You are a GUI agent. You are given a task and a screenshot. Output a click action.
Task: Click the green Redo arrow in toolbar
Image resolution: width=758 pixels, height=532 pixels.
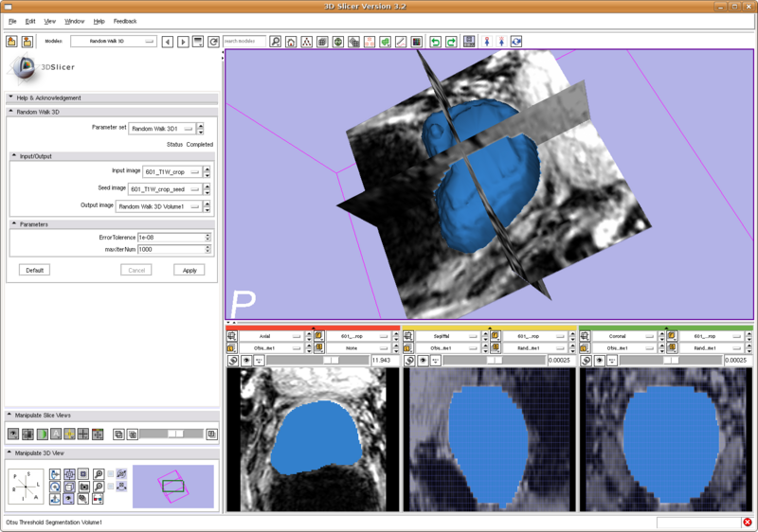[x=451, y=42]
